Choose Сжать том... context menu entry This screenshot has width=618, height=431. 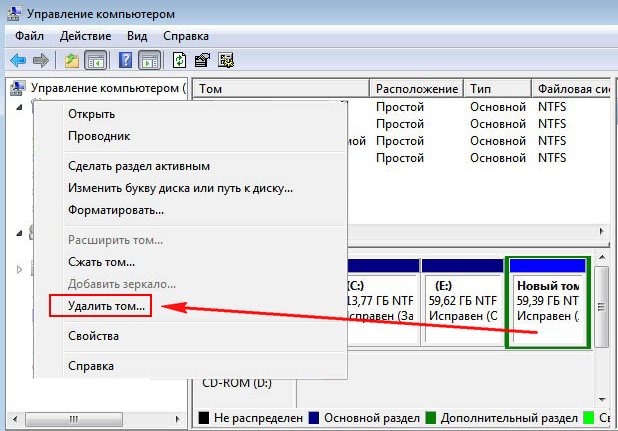[101, 262]
